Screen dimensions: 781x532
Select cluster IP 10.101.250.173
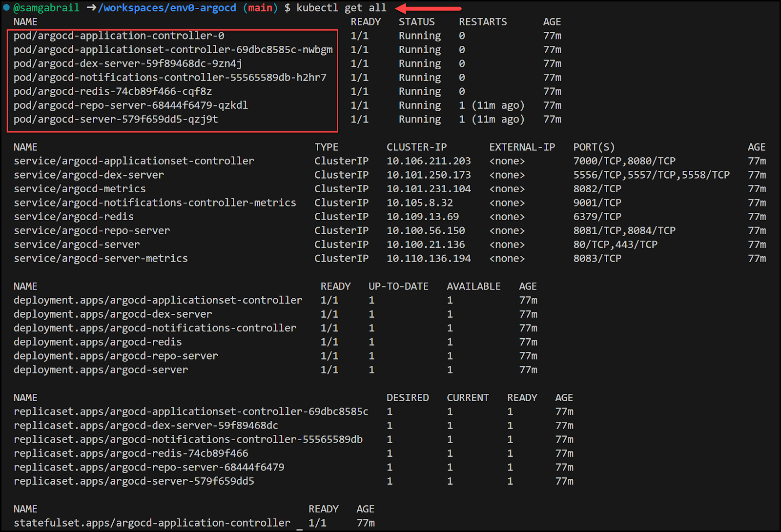tap(429, 175)
